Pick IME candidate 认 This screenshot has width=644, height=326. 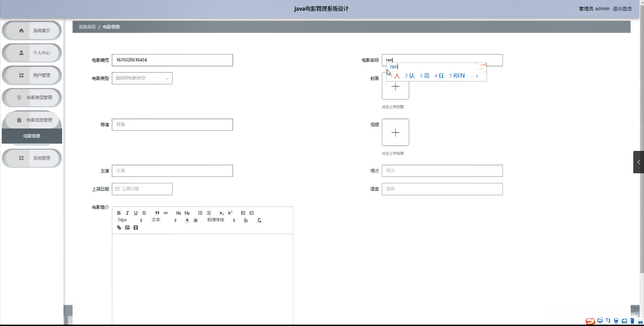pos(410,76)
